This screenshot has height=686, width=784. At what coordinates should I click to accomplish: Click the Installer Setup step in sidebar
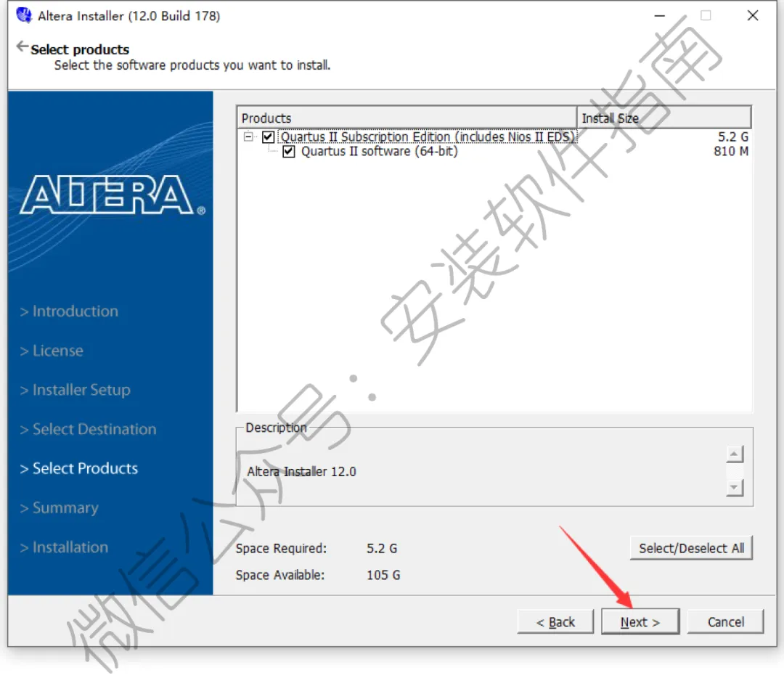point(75,390)
